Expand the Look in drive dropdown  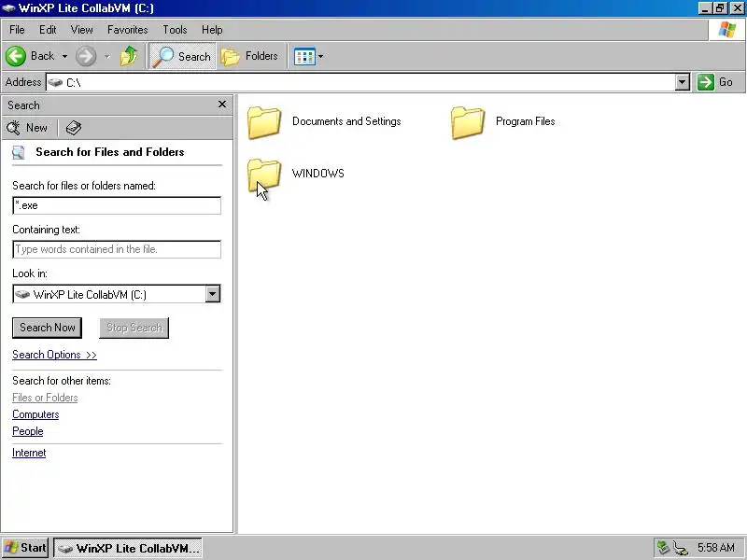[213, 294]
